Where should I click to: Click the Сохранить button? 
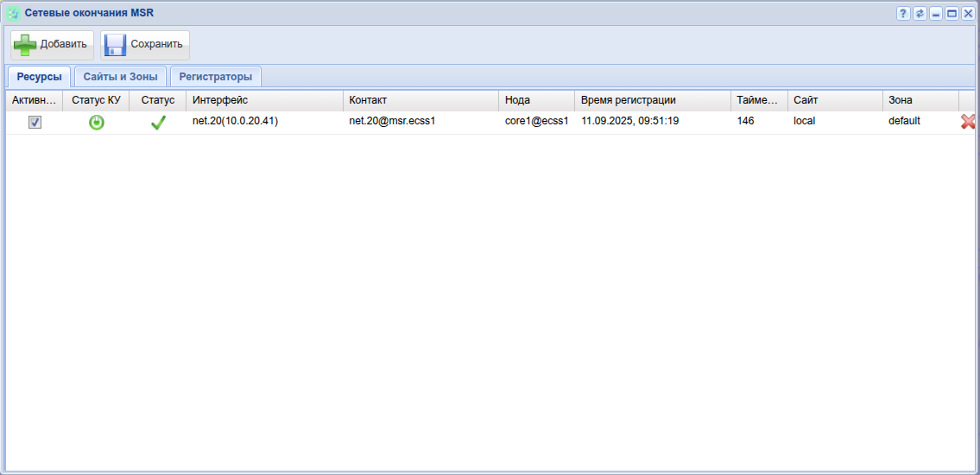click(x=145, y=45)
